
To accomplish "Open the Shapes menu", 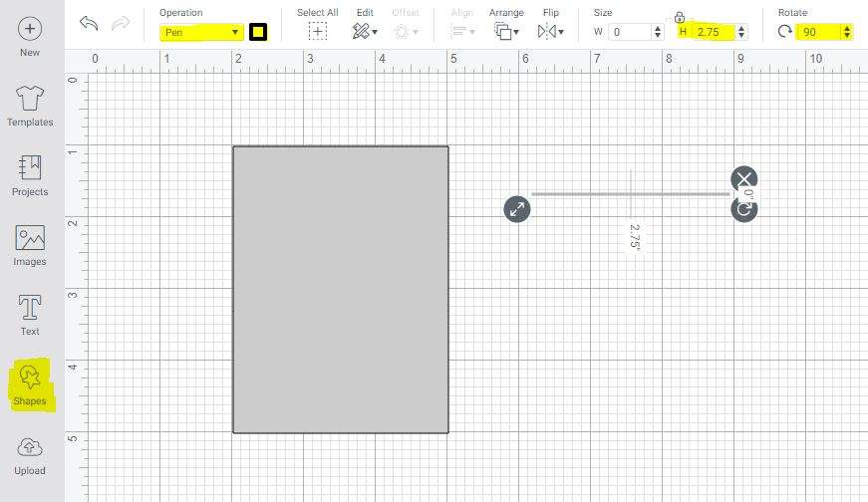I will tap(30, 384).
